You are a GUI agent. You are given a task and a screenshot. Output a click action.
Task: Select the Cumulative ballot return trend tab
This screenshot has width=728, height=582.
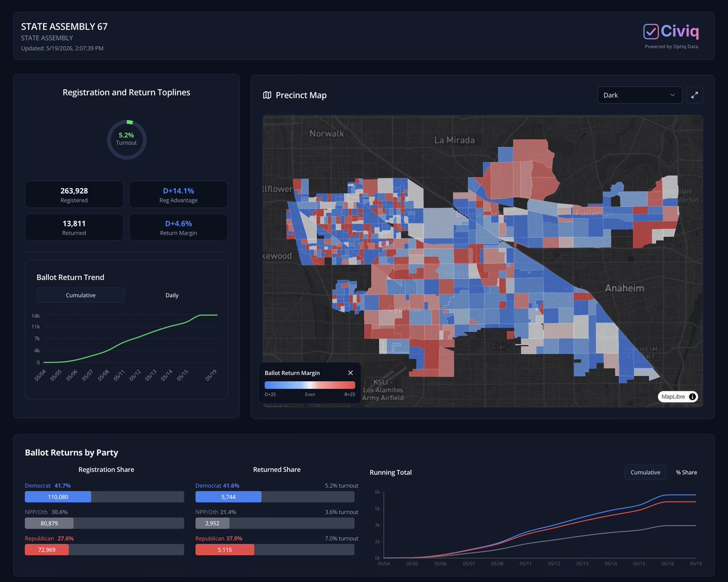pyautogui.click(x=81, y=295)
